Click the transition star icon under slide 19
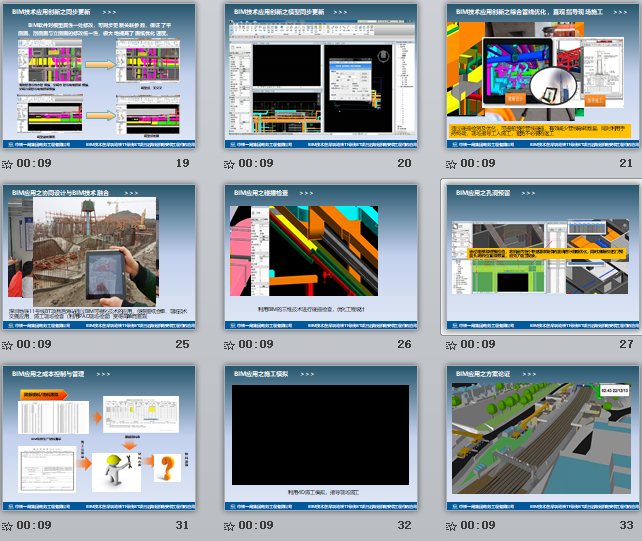The height and width of the screenshot is (541, 642). (8, 164)
